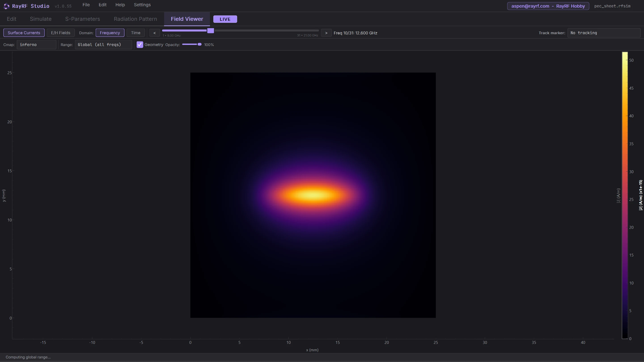This screenshot has height=362, width=644.
Task: Switch to the Radiation Pattern tab
Action: pyautogui.click(x=135, y=19)
